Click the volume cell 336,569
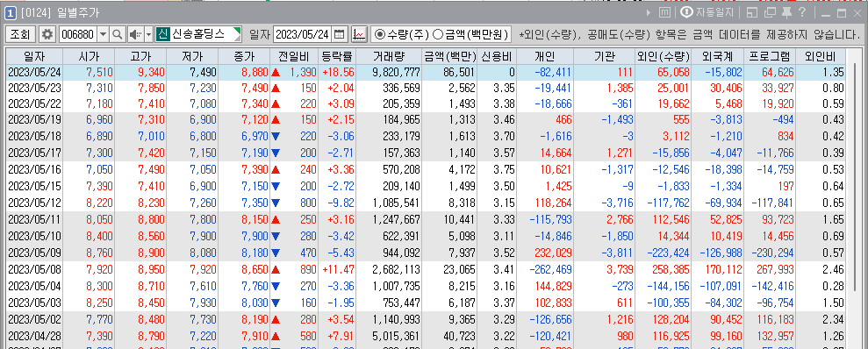The width and height of the screenshot is (868, 349). [389, 88]
